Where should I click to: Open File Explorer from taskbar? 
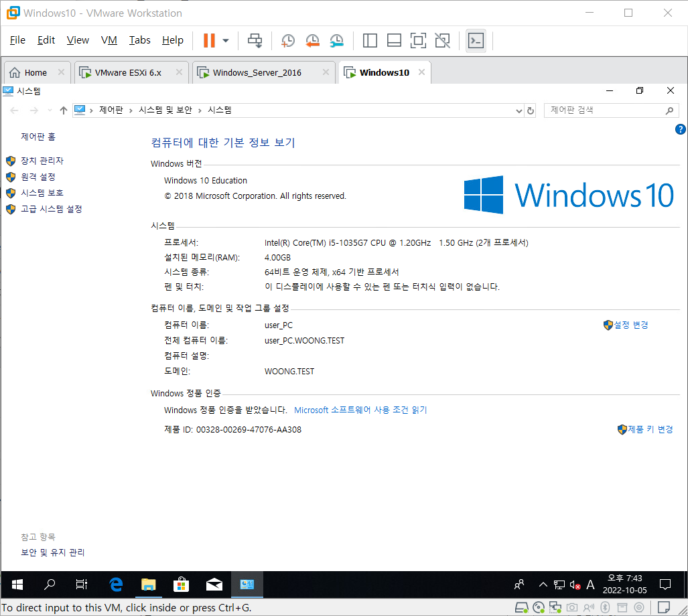click(148, 585)
